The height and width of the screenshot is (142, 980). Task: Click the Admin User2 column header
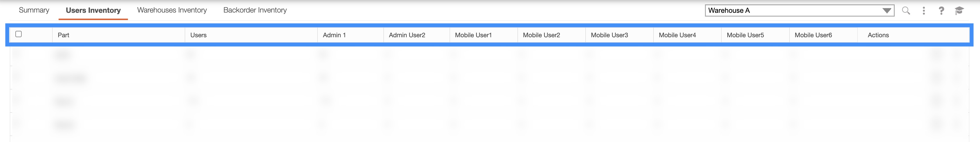click(407, 35)
